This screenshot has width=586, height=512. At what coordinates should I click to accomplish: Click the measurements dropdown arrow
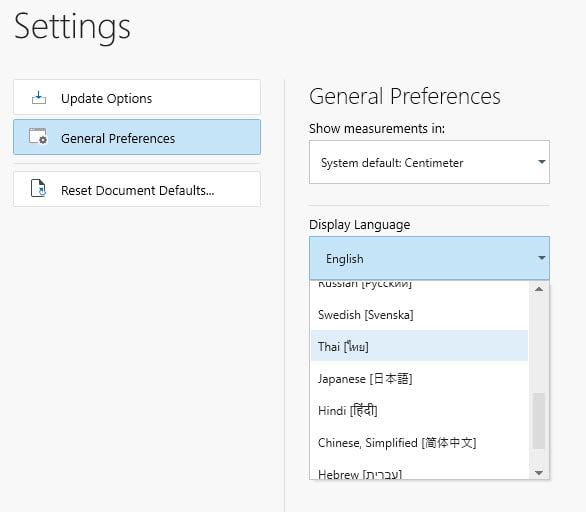(x=541, y=162)
